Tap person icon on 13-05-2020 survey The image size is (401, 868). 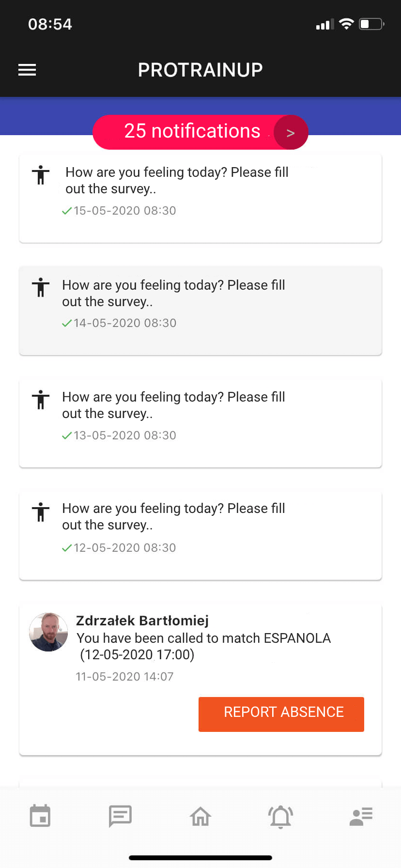pyautogui.click(x=41, y=400)
